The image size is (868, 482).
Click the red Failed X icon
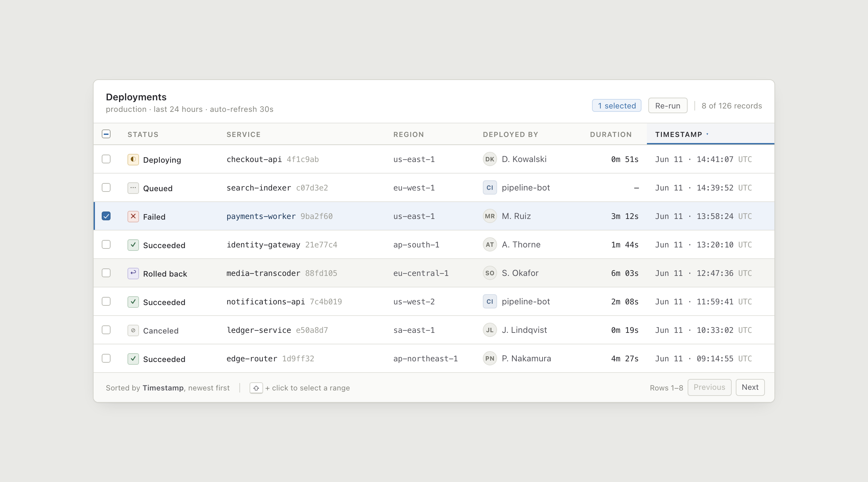tap(133, 216)
